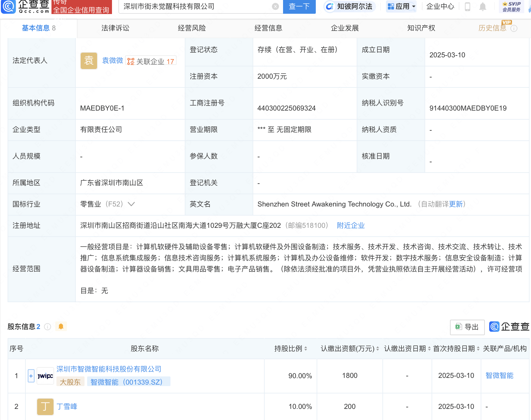Image resolution: width=531 pixels, height=420 pixels.
Task: Open 附近企业 nearby companies link
Action: click(x=351, y=226)
